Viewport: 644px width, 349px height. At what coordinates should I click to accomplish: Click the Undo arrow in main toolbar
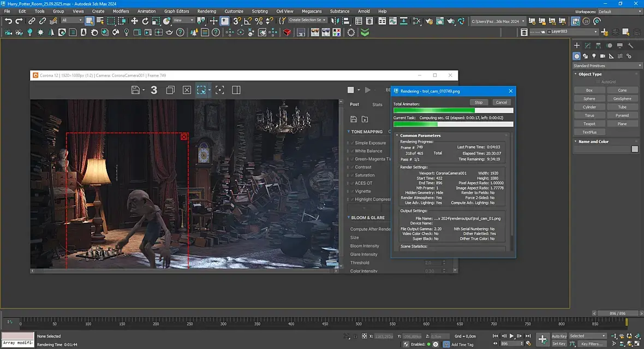tap(8, 21)
